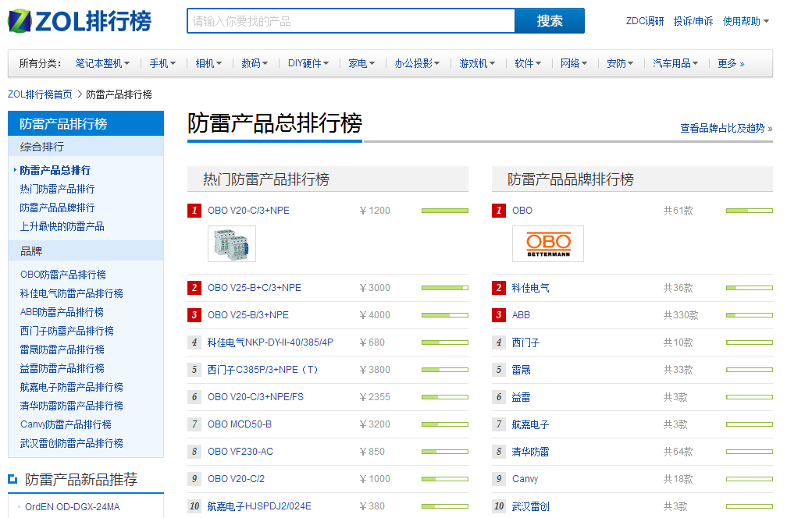Viewport: 812px width, 518px height.
Task: Open 雷晟防雷产品排行榜 sidebar link
Action: pos(62,349)
